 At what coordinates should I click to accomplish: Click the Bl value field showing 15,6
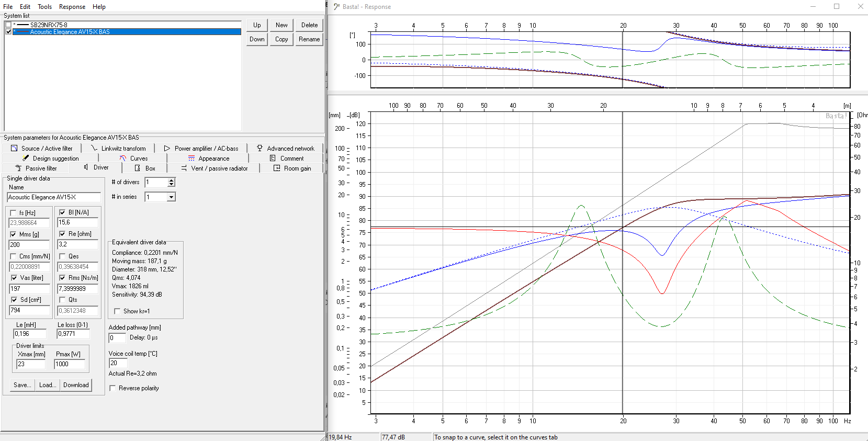click(78, 223)
